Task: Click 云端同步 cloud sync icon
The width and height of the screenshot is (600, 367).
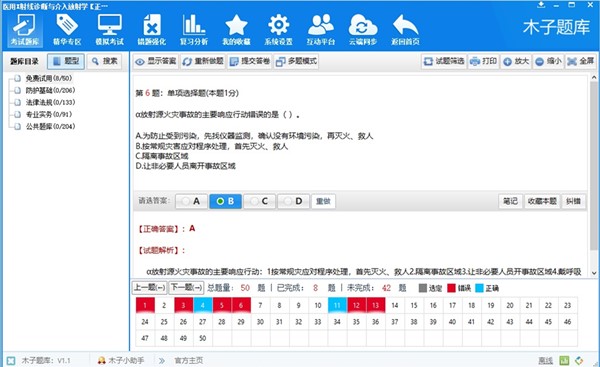Action: coord(363,30)
